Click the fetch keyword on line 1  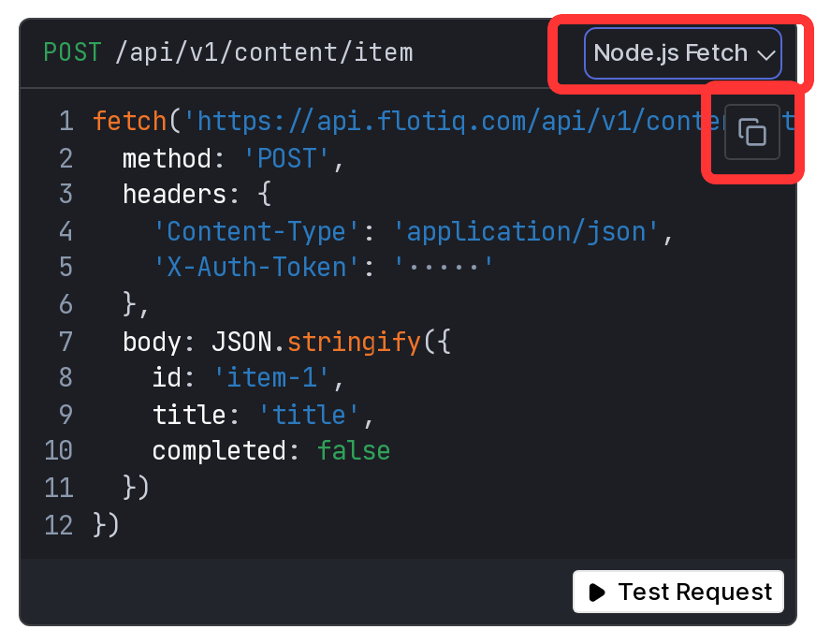129,122
